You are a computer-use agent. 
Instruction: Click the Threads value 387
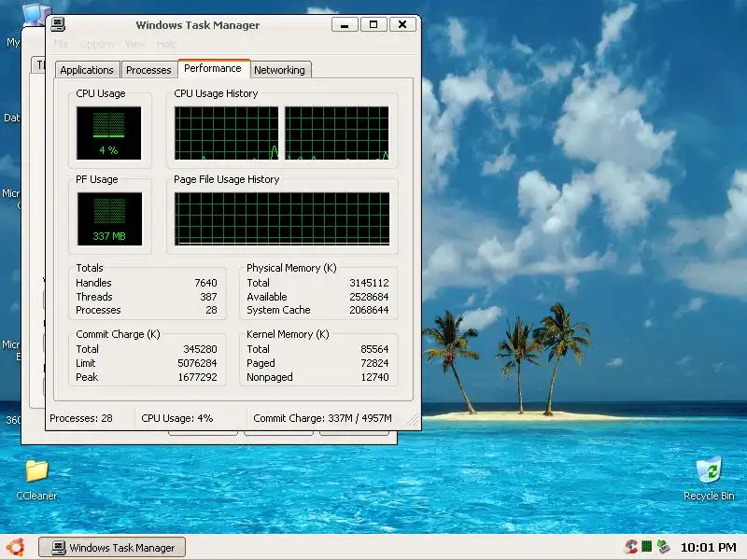[x=208, y=297]
